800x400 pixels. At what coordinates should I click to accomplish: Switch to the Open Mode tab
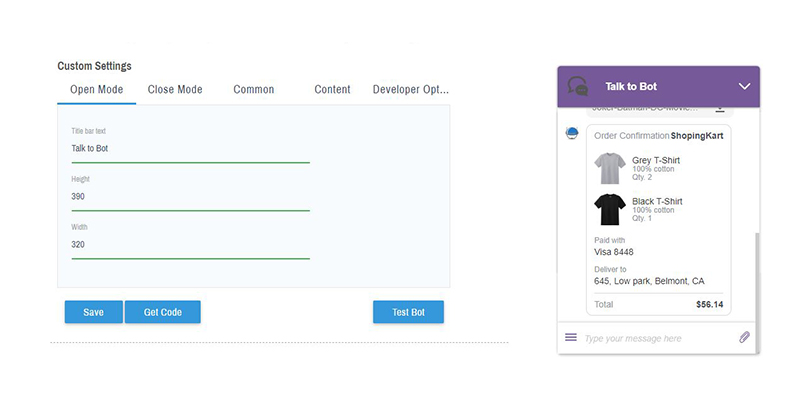point(97,90)
